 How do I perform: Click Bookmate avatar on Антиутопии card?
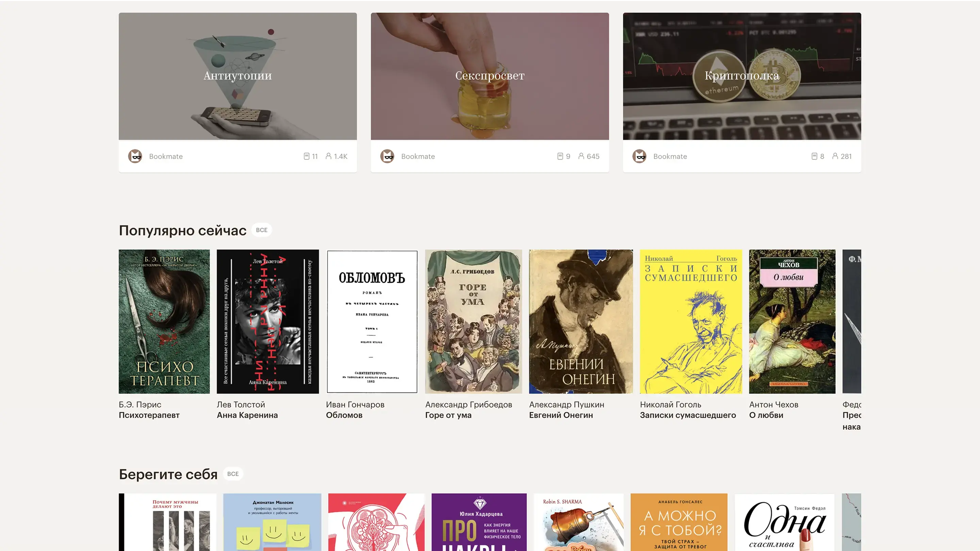pos(135,156)
